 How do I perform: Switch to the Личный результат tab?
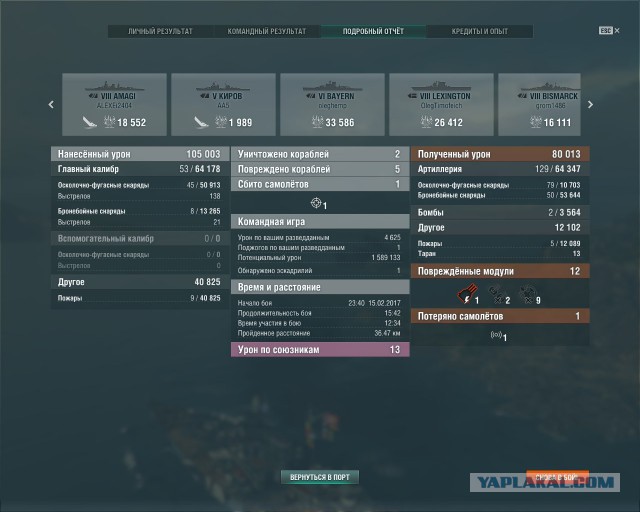[160, 31]
